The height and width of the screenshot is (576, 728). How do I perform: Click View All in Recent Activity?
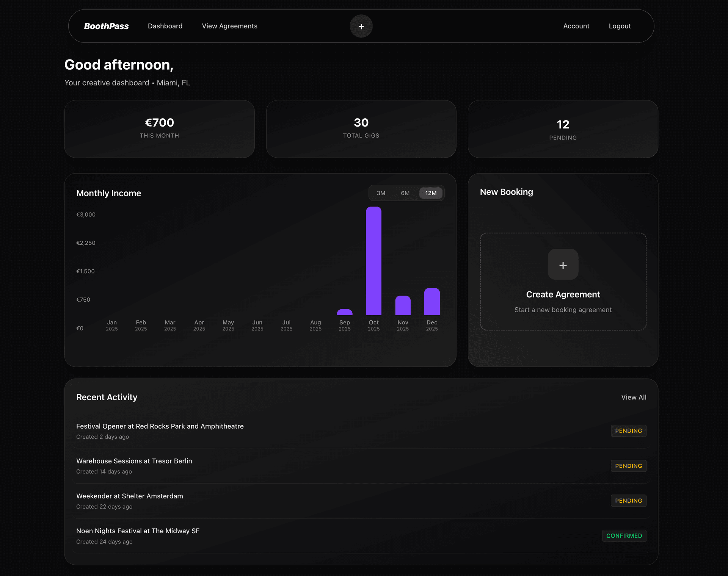tap(633, 397)
